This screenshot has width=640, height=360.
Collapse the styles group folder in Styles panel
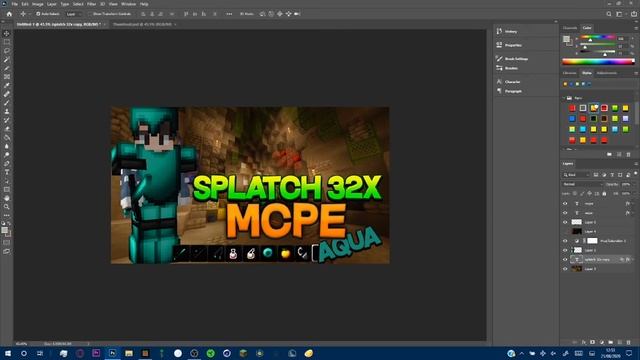[564, 98]
